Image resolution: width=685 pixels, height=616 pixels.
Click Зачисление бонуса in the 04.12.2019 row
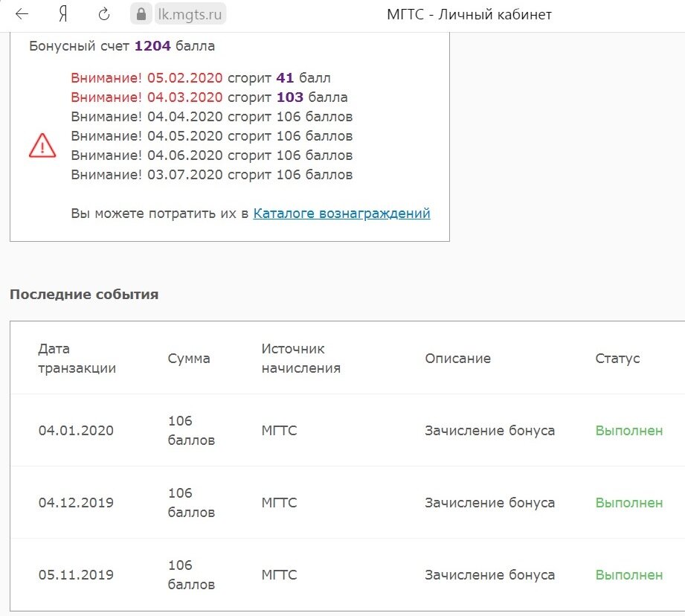(489, 503)
